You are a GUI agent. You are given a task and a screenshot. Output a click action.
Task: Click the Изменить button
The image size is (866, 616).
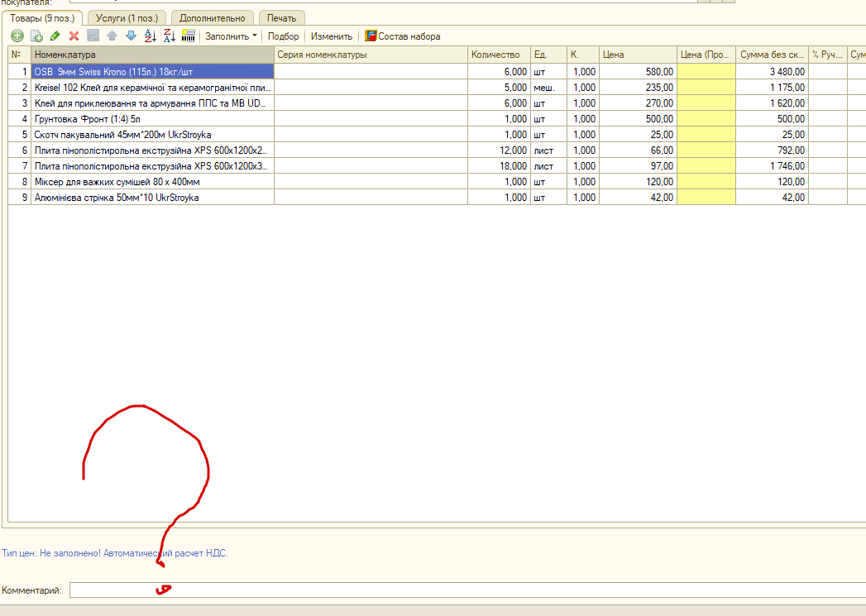332,36
